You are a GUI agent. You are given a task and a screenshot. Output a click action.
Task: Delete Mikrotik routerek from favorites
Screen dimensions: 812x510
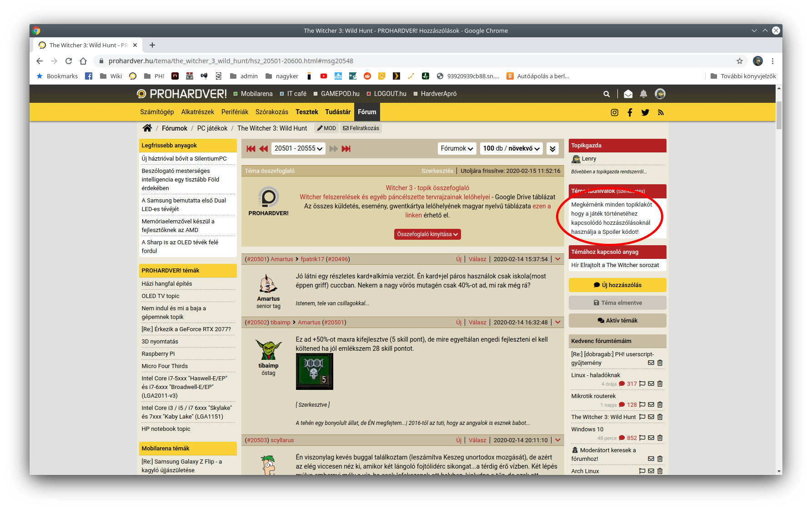[660, 405]
